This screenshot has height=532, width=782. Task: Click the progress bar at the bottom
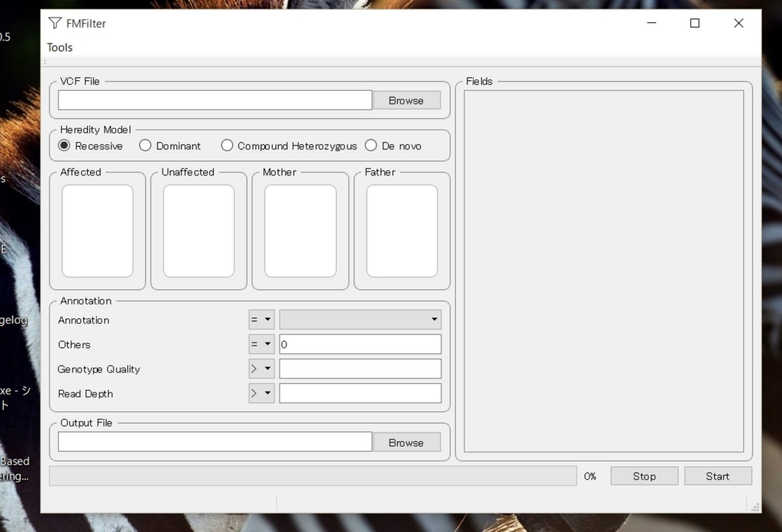coord(312,476)
